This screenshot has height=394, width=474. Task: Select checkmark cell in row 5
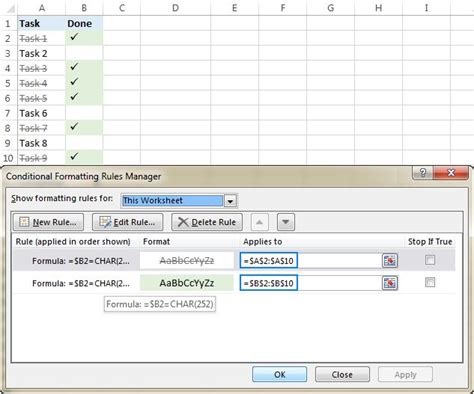click(84, 83)
